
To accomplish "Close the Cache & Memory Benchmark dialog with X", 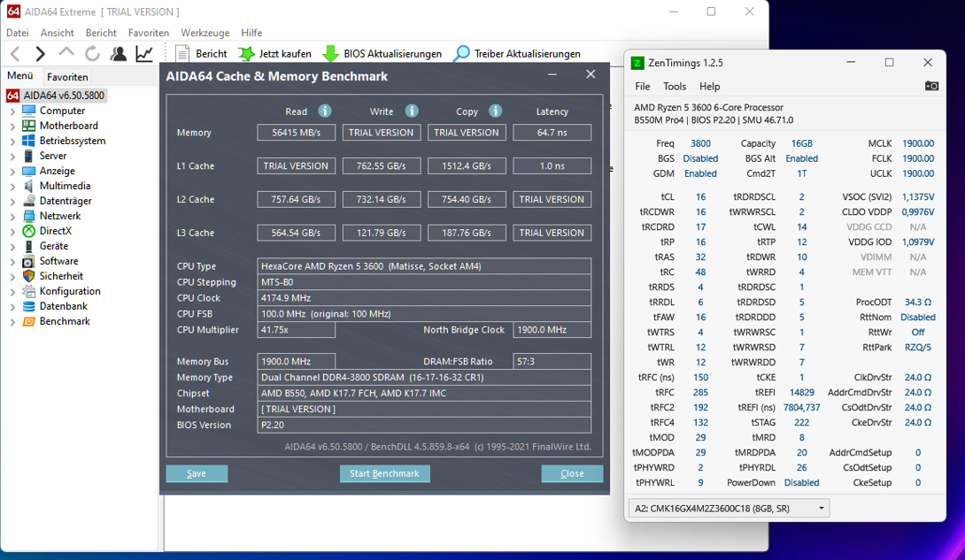I will (x=591, y=74).
